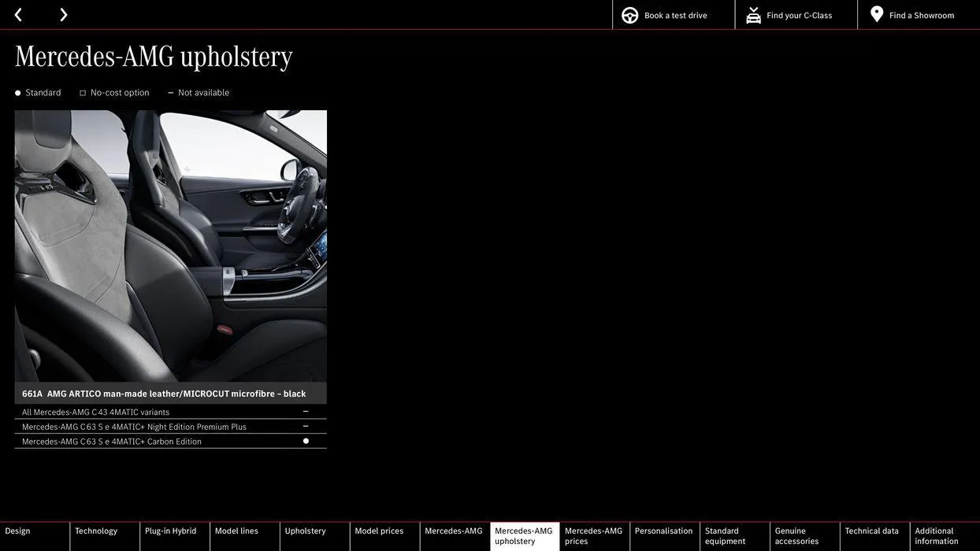Open the Plug-in Hybrid section
This screenshot has width=980, height=551.
tap(171, 531)
